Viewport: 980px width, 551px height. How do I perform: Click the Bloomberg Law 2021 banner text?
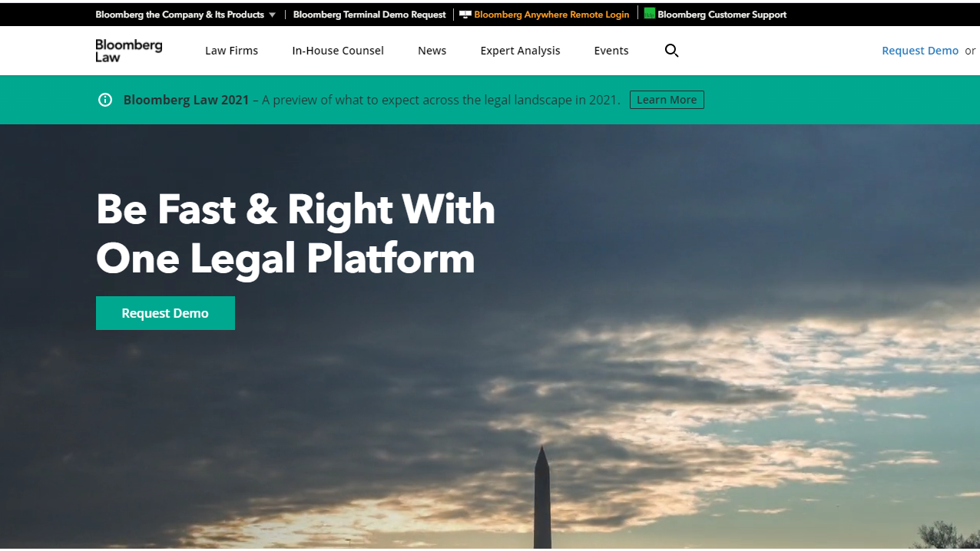tap(186, 100)
